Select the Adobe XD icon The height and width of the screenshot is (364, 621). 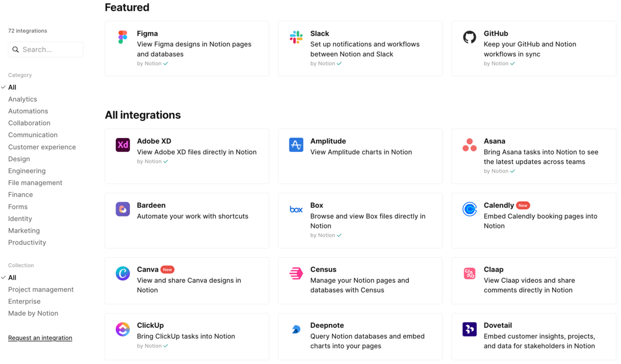[x=123, y=145]
